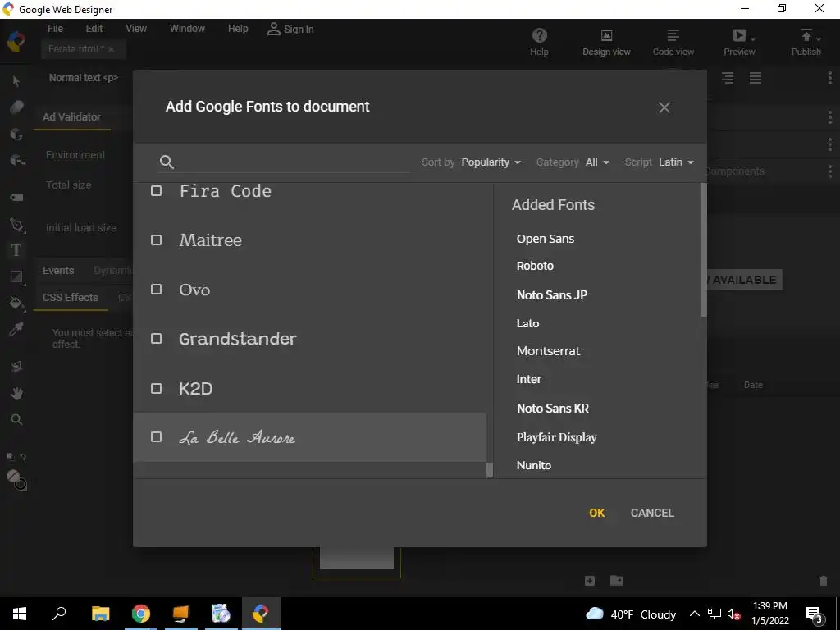Expand the Preview options arrow

753,39
